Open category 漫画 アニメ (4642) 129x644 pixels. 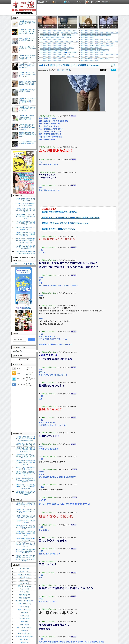25,604
